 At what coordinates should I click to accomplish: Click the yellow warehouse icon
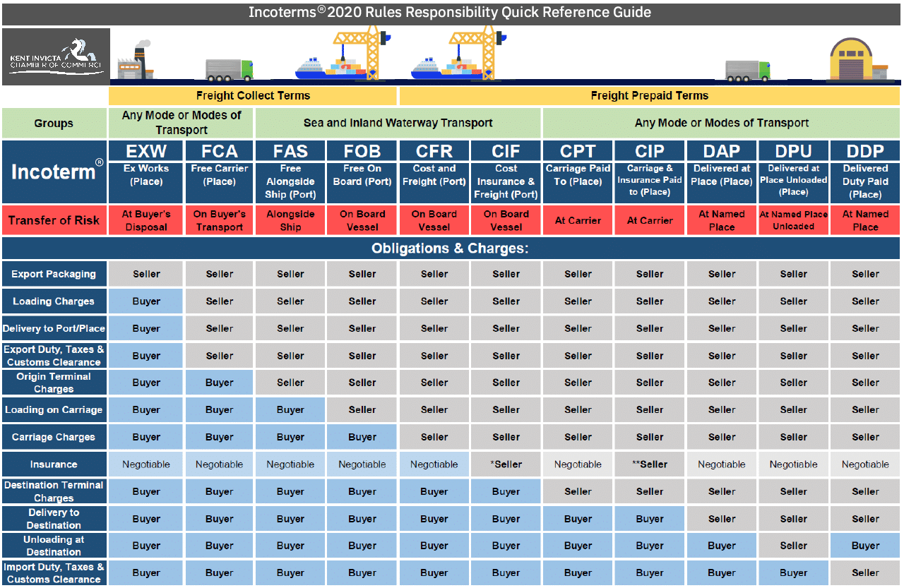[x=858, y=59]
